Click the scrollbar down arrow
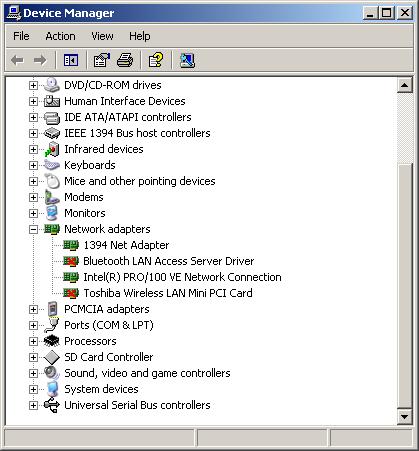Viewport: 419px width, 451px height. click(404, 416)
